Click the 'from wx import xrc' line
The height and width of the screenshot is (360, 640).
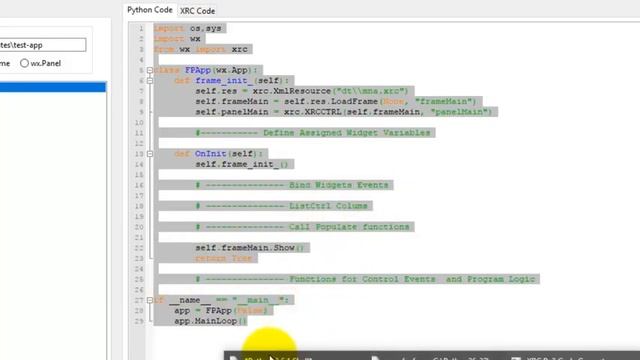point(201,49)
